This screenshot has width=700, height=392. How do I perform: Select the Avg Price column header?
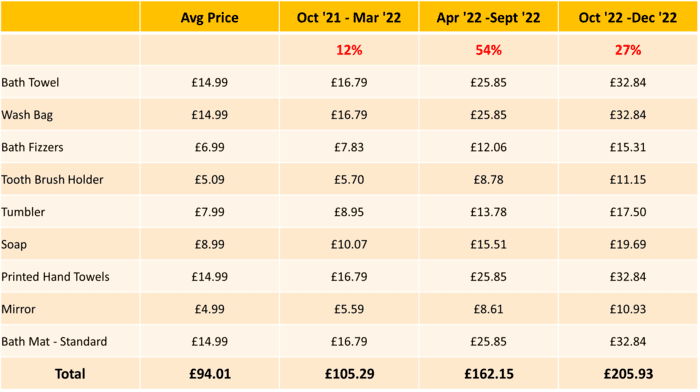point(209,17)
